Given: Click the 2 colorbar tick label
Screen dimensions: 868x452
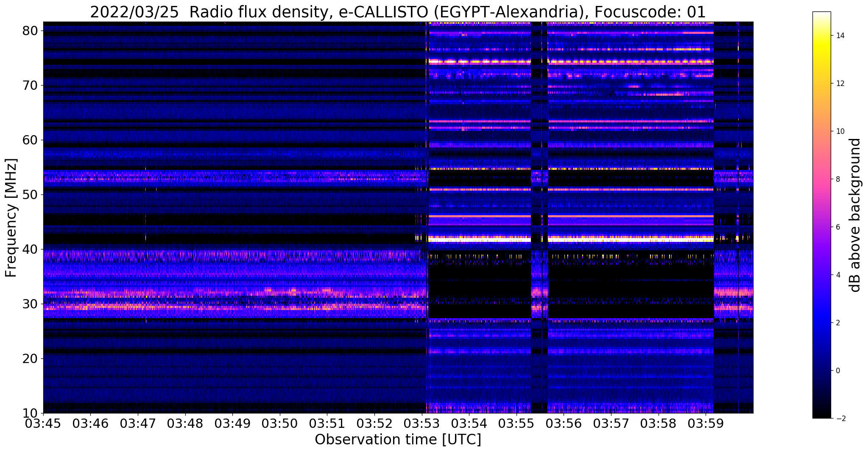Looking at the screenshot, I should point(837,323).
